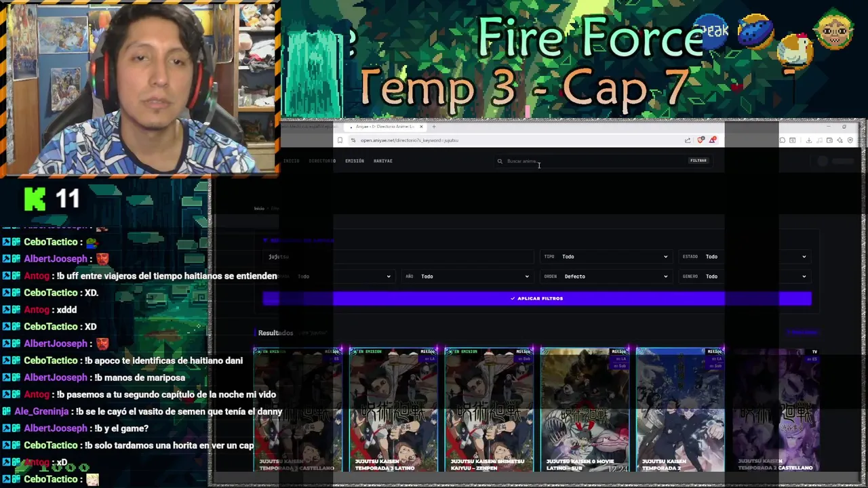Open Jujutsu Kaisen 0 Movie Latino Sub card
This screenshot has width=868, height=488.
[x=585, y=409]
